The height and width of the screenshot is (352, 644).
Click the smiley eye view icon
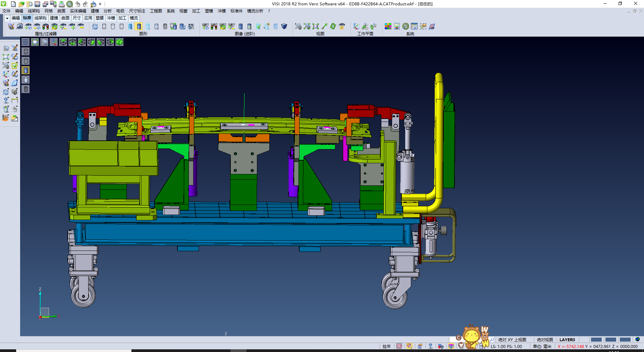click(341, 27)
